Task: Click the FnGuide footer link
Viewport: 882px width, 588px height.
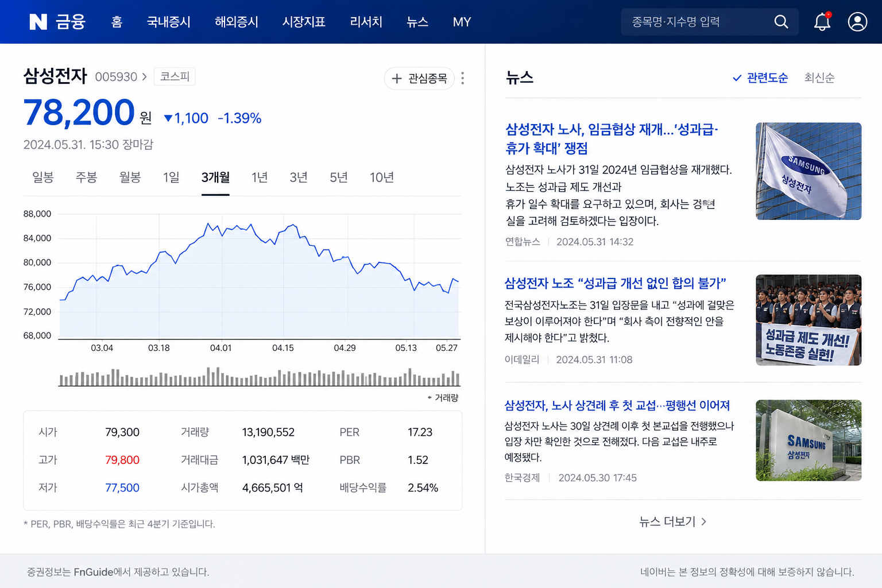Action: [x=94, y=572]
